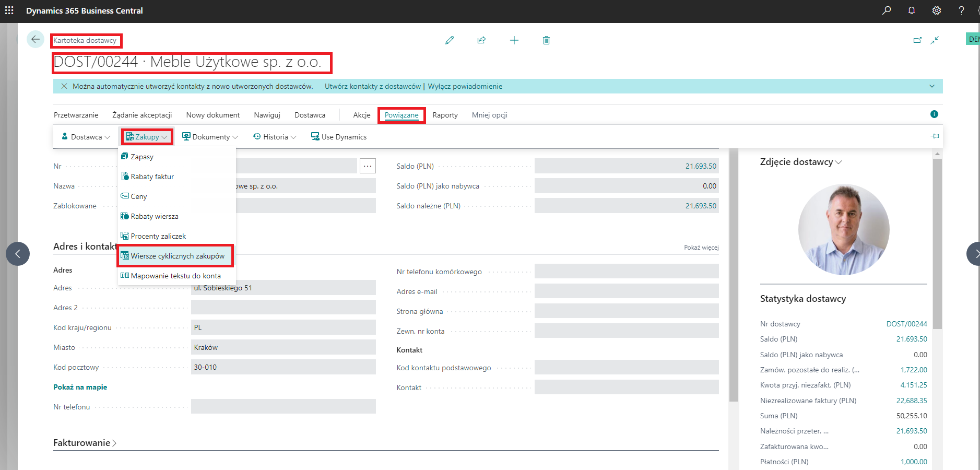
Task: Click Pokaż więcej in Adres section
Action: point(701,248)
